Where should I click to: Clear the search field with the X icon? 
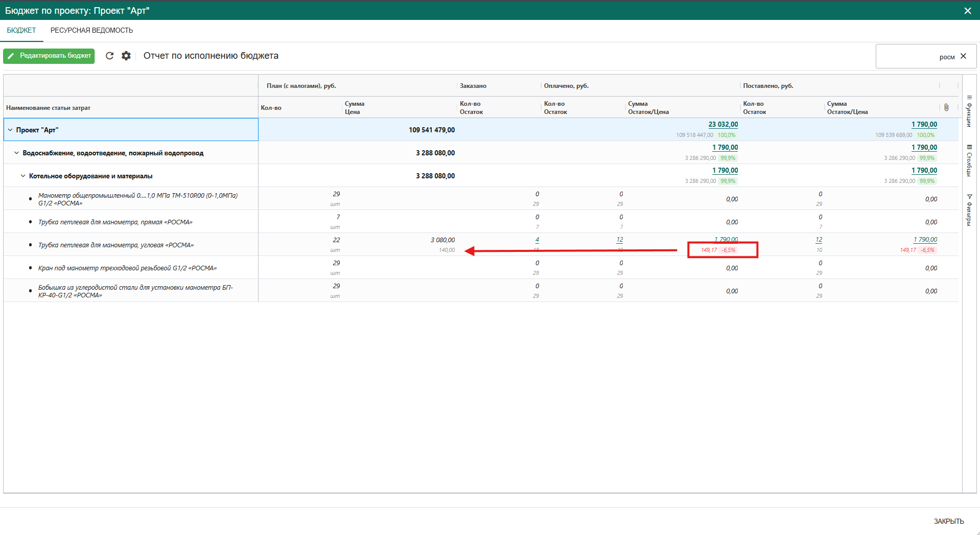pyautogui.click(x=963, y=56)
